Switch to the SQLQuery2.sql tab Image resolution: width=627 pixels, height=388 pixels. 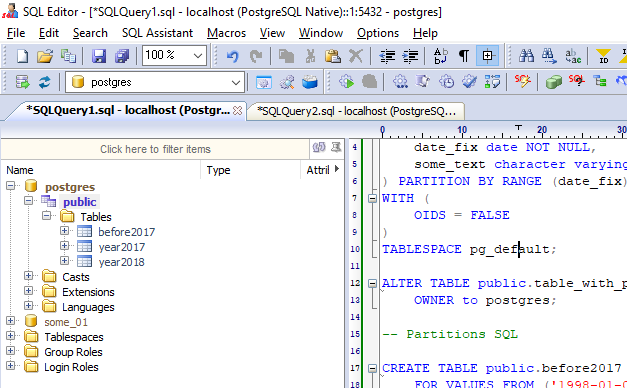click(356, 111)
